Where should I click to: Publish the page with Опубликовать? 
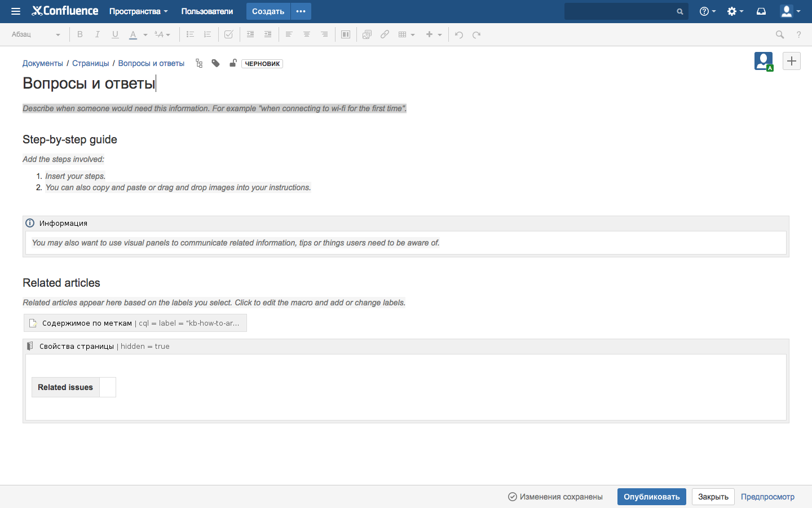(652, 497)
